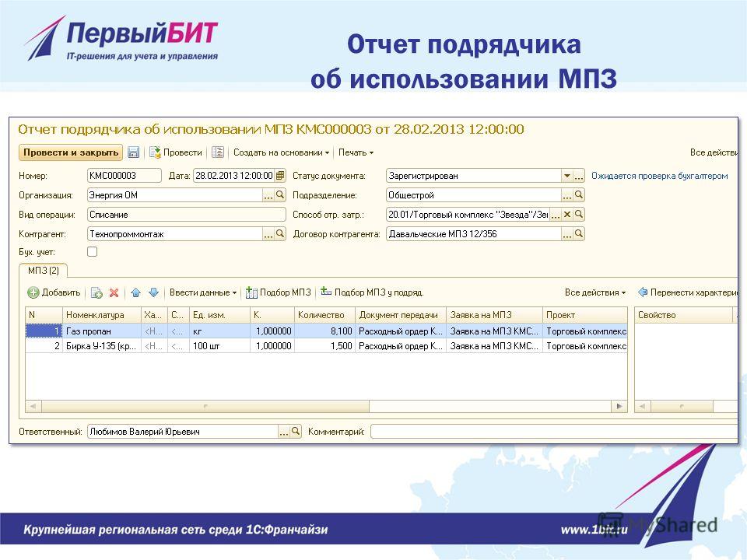This screenshot has width=747, height=560.
Task: Open table toolbar Все действия menu
Action: point(595,292)
